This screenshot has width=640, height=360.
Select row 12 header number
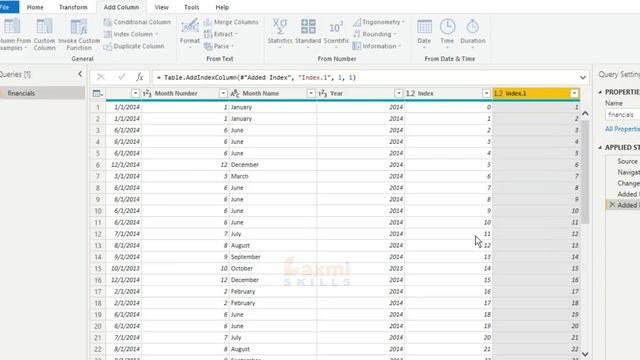point(98,234)
